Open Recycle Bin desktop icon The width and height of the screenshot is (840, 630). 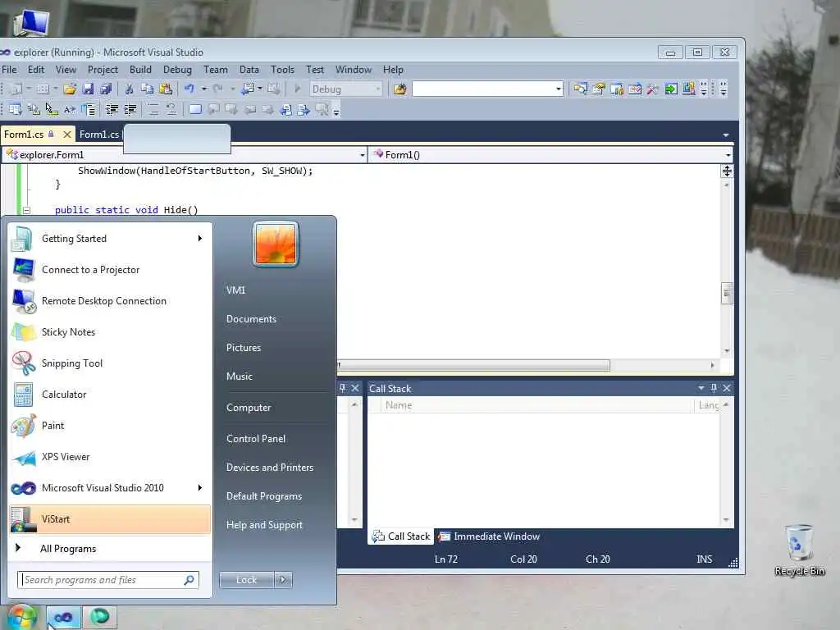coord(799,550)
